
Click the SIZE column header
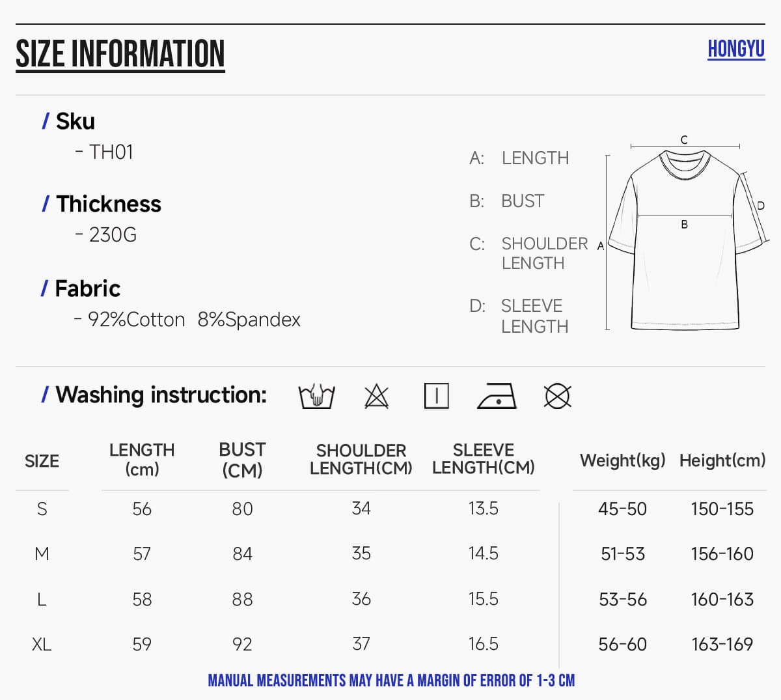tap(42, 461)
